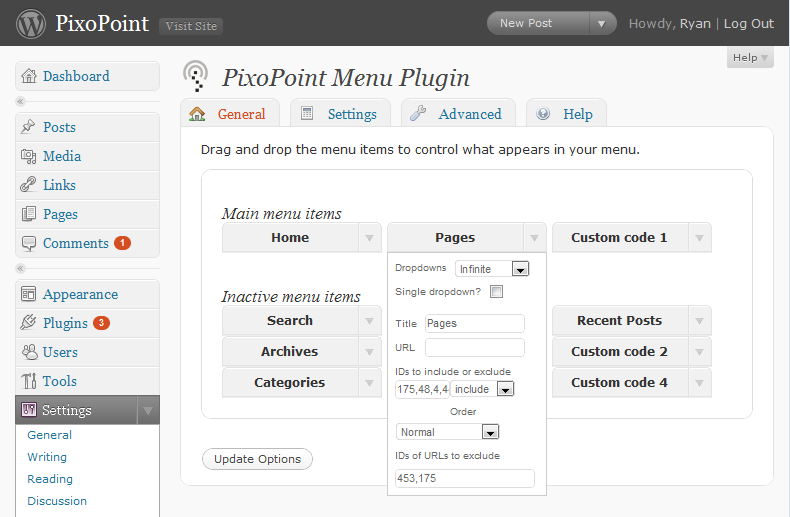
Task: Switch to the plugin Help tab
Action: (x=566, y=114)
